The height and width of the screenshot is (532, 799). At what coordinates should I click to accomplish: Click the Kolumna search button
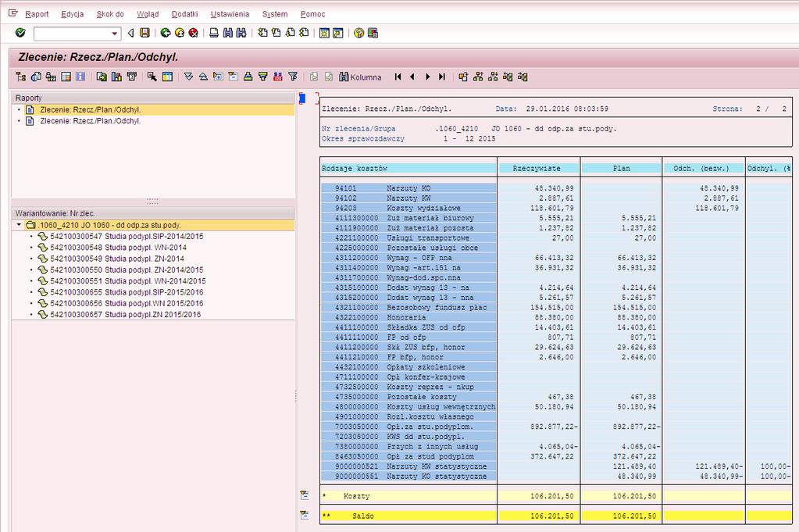pyautogui.click(x=360, y=77)
